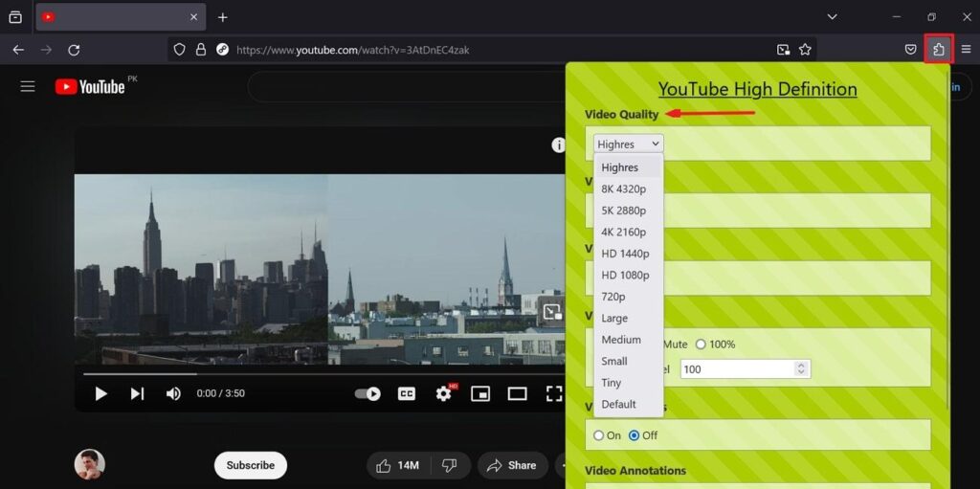Image resolution: width=980 pixels, height=489 pixels.
Task: Open the Firefox hamburger application menu
Action: pyautogui.click(x=966, y=50)
